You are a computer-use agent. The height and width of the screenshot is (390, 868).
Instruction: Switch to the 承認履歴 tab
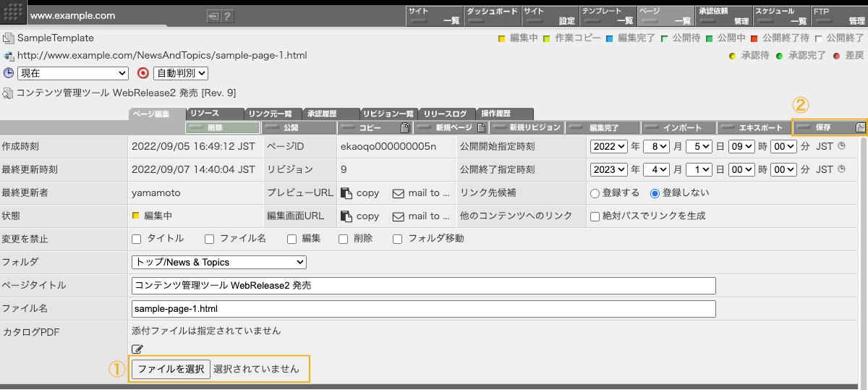tap(331, 114)
